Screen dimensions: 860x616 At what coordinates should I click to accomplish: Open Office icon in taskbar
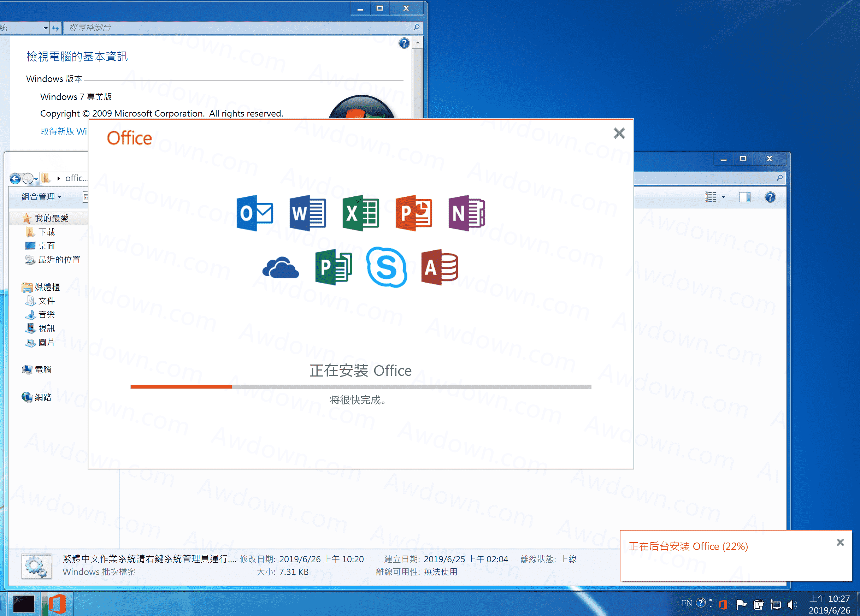[57, 604]
